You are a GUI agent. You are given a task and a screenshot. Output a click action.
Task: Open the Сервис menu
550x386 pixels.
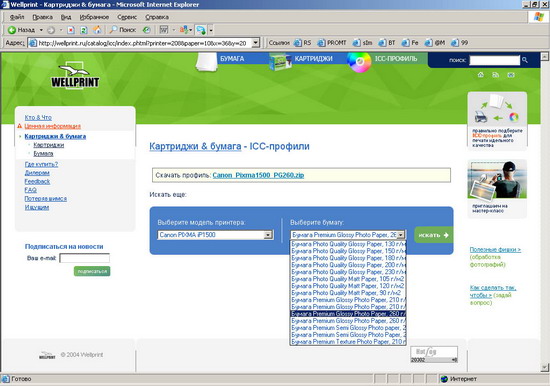point(127,17)
